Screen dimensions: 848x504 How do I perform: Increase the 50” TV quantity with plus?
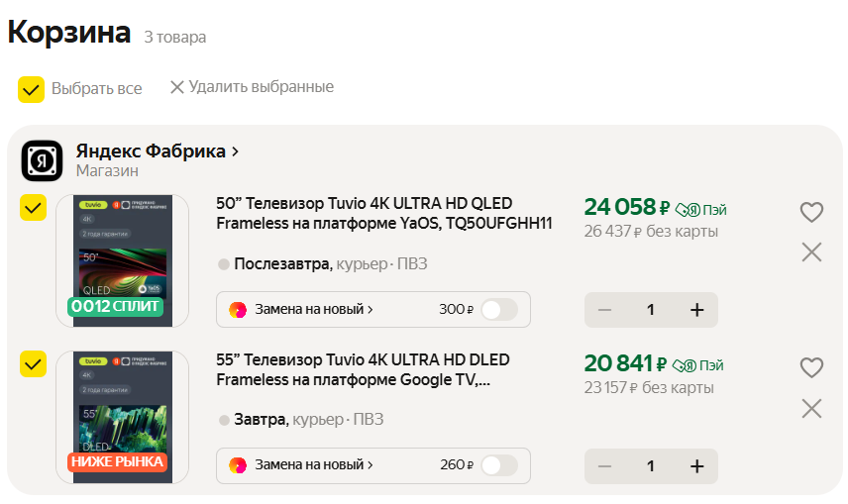[x=696, y=310]
